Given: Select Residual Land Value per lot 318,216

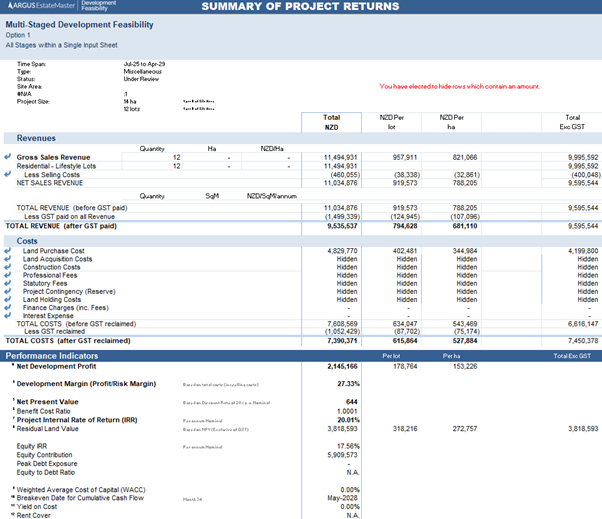Looking at the screenshot, I should [x=405, y=429].
